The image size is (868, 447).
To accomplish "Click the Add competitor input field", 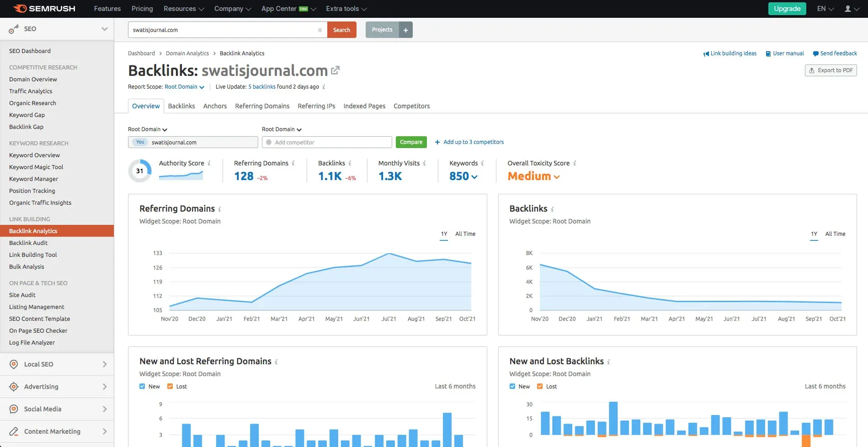I will coord(327,142).
